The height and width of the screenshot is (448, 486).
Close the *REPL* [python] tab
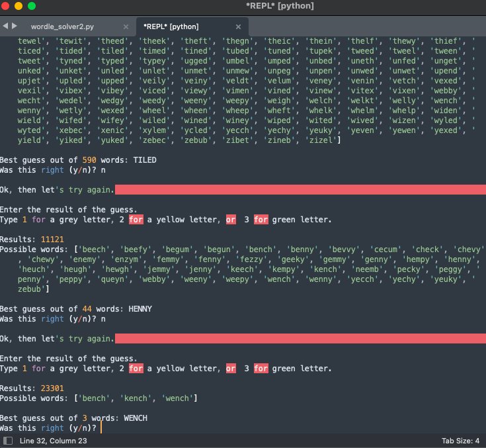tap(238, 27)
